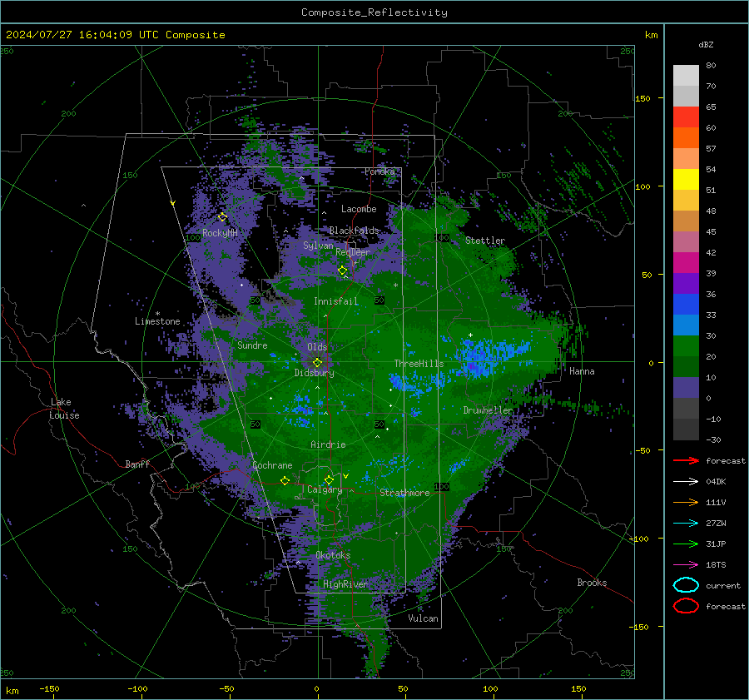Image resolution: width=749 pixels, height=700 pixels.
Task: Select the slate purple 10 dBZ legend swatch
Action: [x=686, y=388]
